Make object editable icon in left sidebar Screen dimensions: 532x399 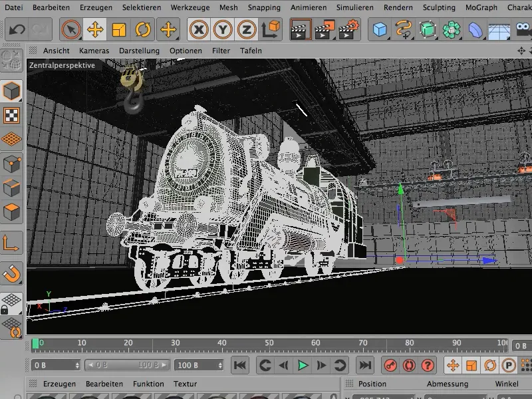tap(11, 61)
